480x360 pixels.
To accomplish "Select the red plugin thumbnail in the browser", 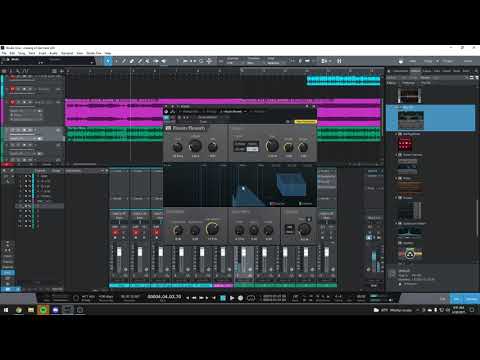I will point(404,144).
